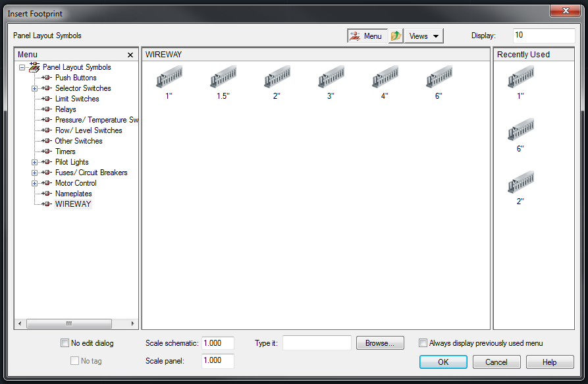Expand the Selector Switches tree node
Image resolution: width=588 pixels, height=384 pixels.
tap(34, 88)
